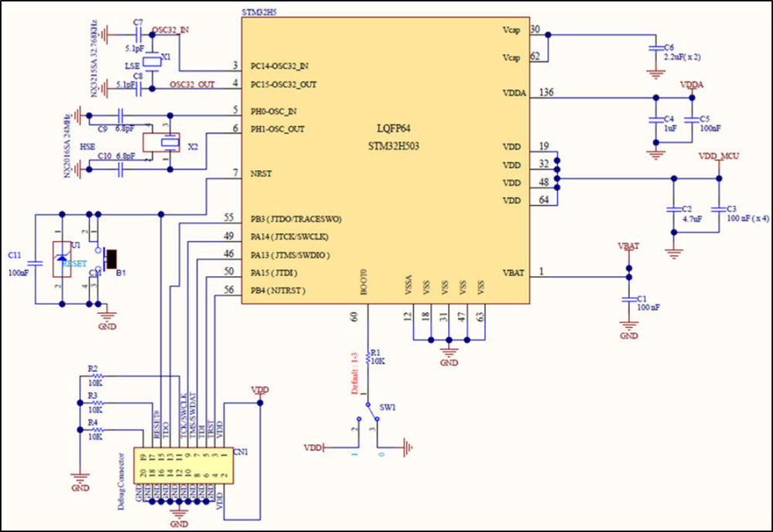Select the CN1 debug connector body
The image size is (773, 532).
(x=183, y=465)
